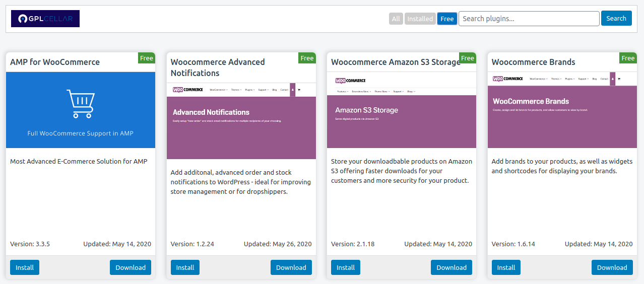Click the Free badge on Woocommerce Brands card

628,58
